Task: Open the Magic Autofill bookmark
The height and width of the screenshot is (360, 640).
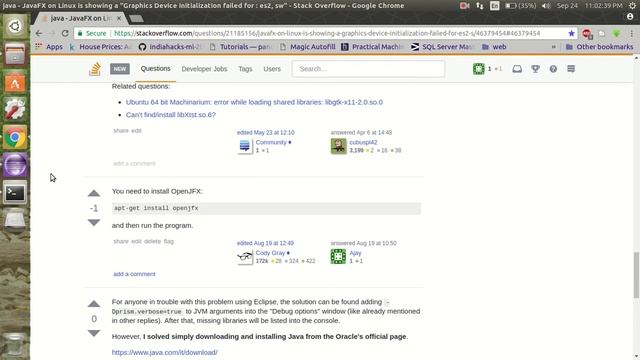Action: [308, 47]
